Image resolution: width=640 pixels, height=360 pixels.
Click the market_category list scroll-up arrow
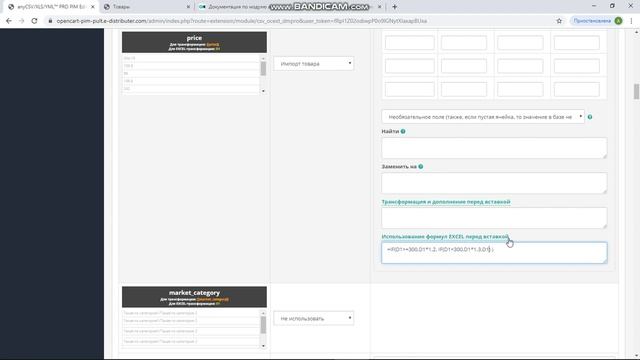click(263, 313)
